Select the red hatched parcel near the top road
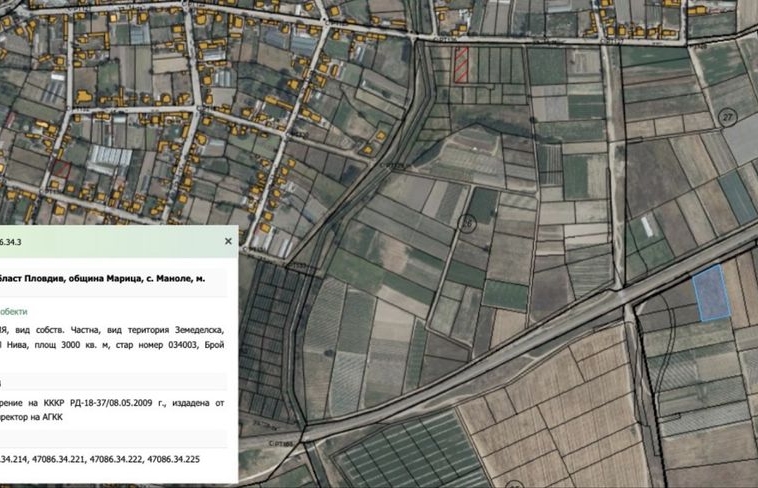This screenshot has width=758, height=488. (x=461, y=65)
